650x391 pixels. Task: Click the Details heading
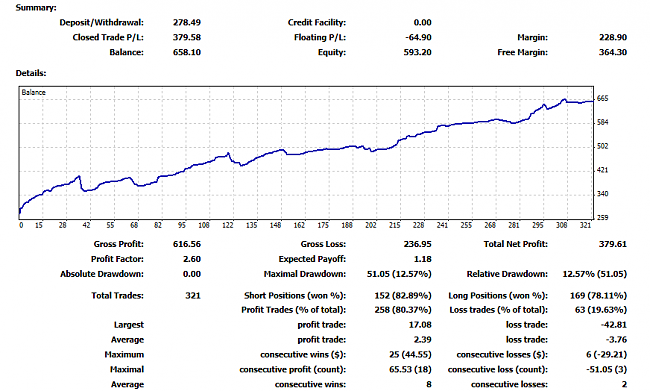[x=31, y=73]
